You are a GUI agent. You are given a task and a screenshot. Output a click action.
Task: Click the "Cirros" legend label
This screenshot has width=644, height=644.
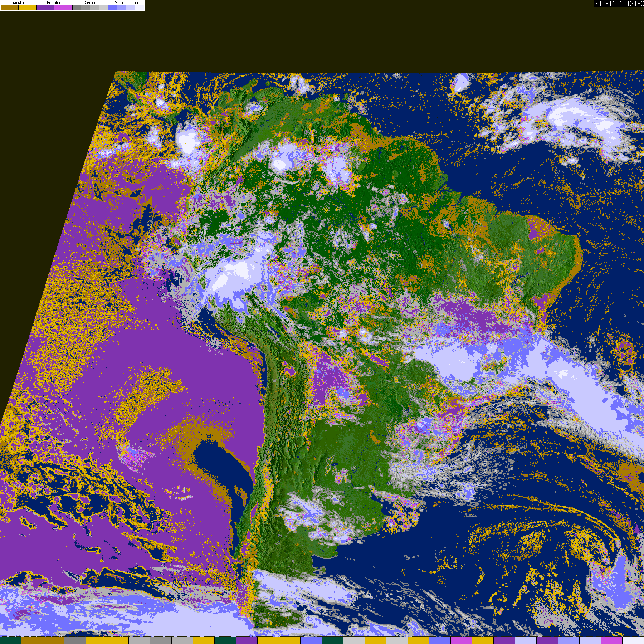[x=90, y=3]
